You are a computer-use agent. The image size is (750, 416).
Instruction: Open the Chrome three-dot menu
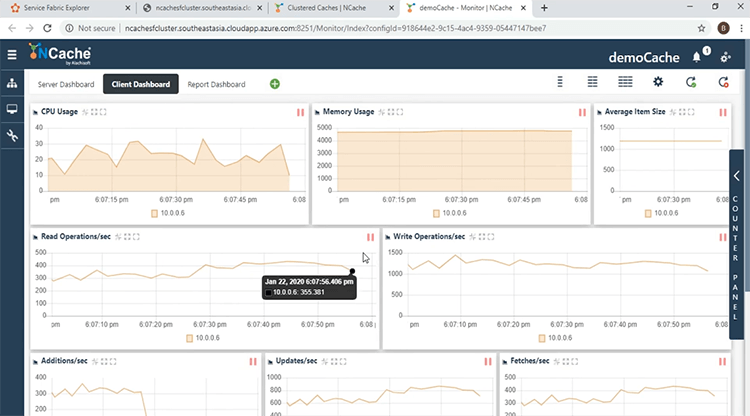pyautogui.click(x=741, y=28)
